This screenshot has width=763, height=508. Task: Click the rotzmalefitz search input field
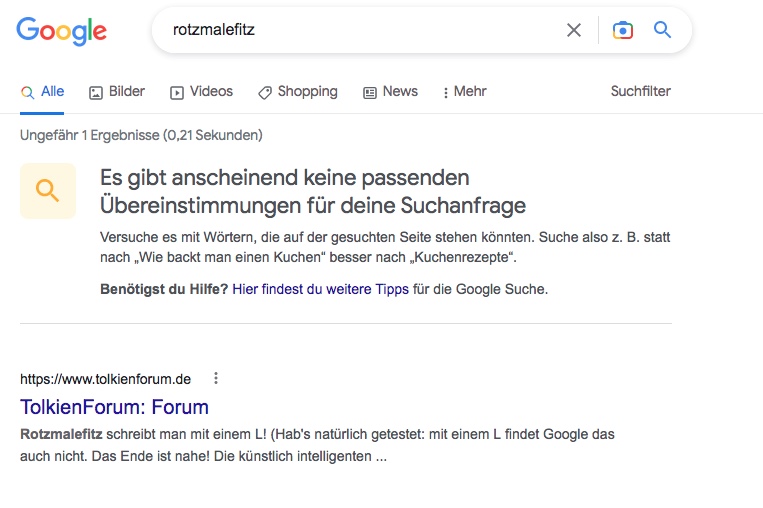click(360, 30)
